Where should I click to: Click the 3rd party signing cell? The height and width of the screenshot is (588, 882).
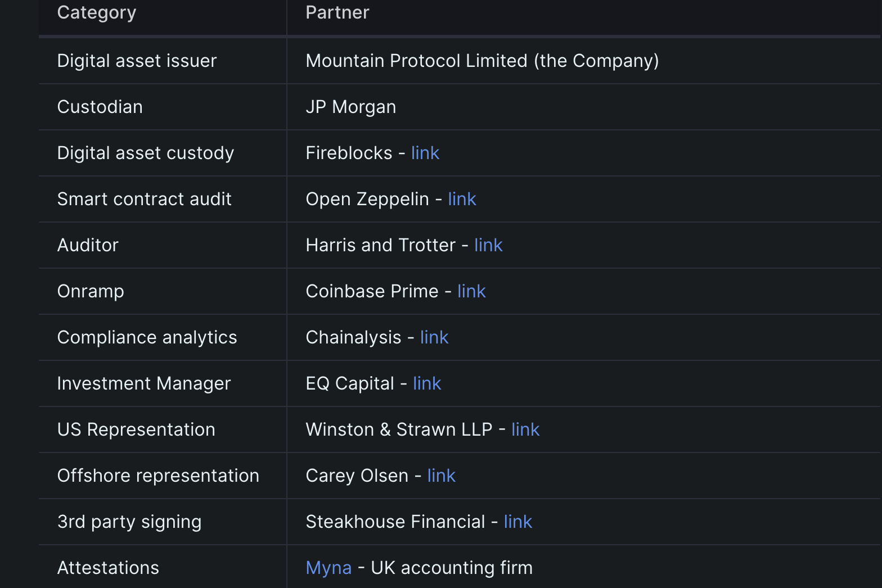pyautogui.click(x=129, y=522)
